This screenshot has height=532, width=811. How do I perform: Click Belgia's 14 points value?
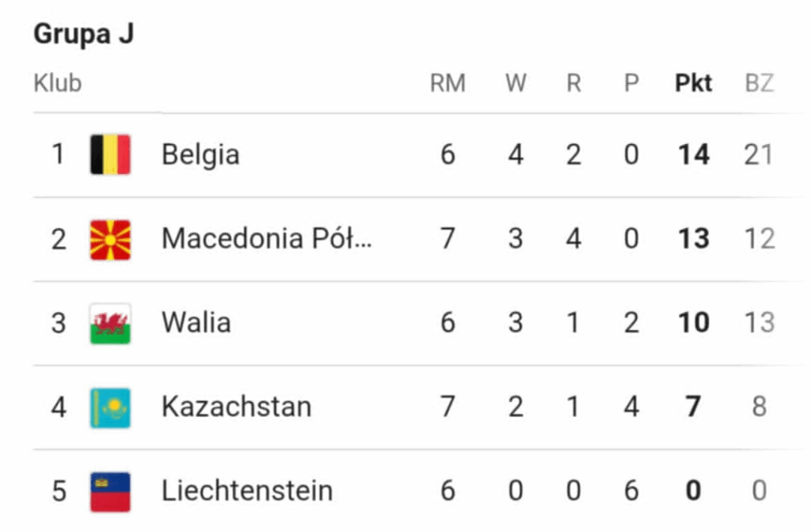pos(693,154)
